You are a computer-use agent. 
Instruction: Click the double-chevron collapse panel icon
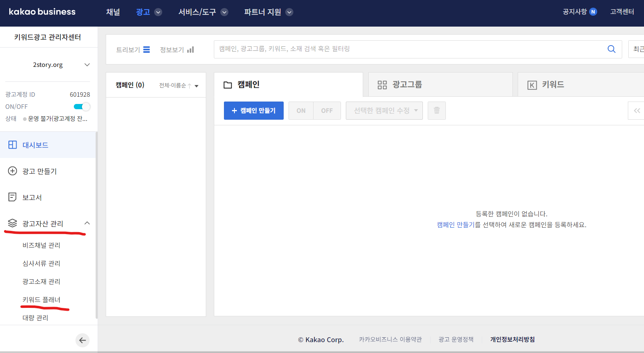637,110
